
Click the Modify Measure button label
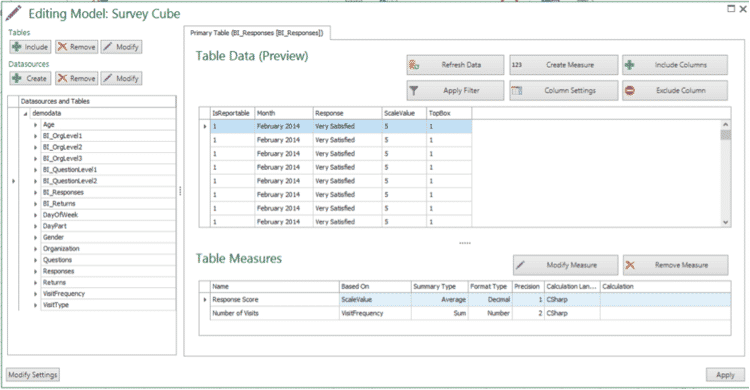[572, 265]
